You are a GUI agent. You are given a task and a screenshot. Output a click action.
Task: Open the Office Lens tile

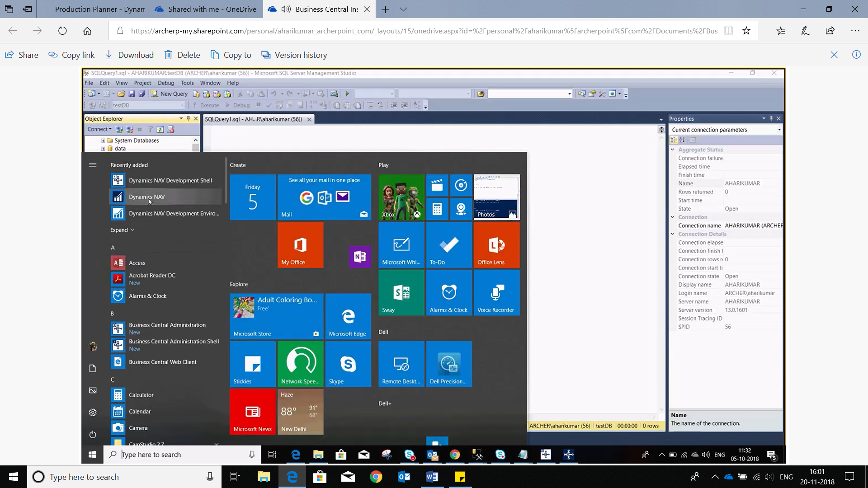tap(496, 245)
